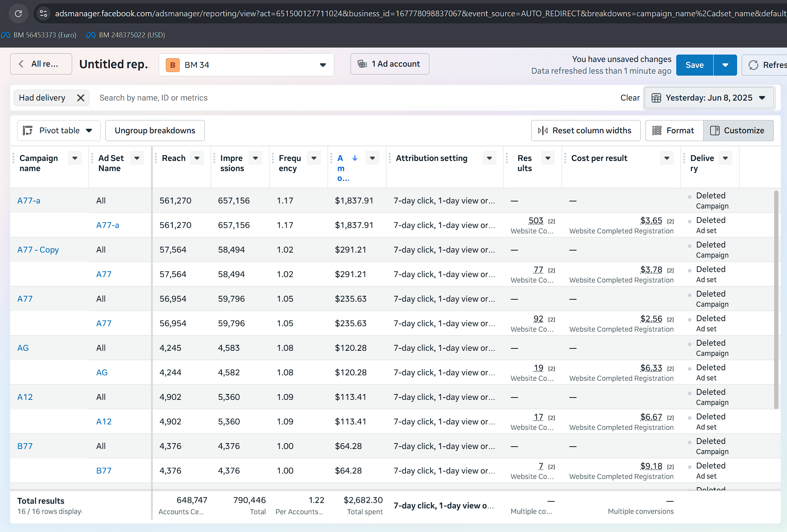
Task: Click Reset column widths
Action: point(586,131)
